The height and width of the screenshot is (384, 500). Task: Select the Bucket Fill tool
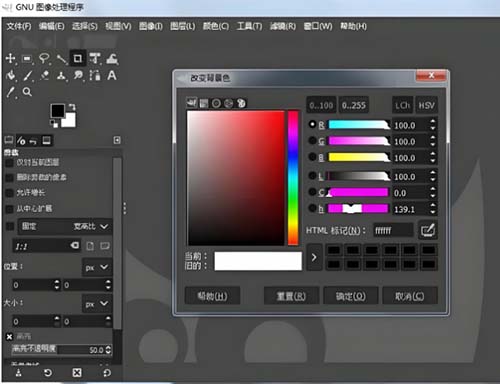click(11, 76)
